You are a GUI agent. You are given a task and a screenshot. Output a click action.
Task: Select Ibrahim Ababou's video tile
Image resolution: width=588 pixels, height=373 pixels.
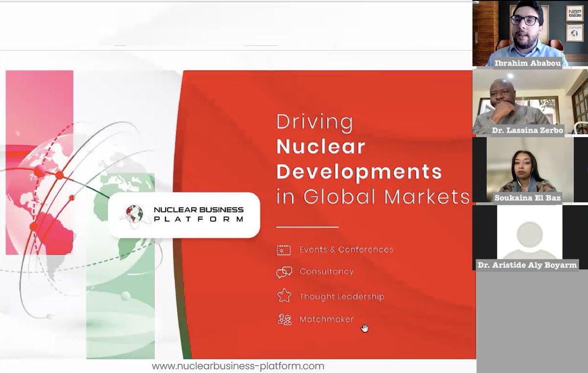(530, 33)
